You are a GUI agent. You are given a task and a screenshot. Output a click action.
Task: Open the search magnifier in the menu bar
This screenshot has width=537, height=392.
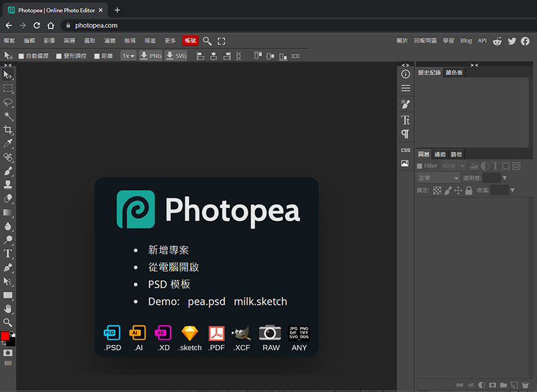click(x=207, y=41)
